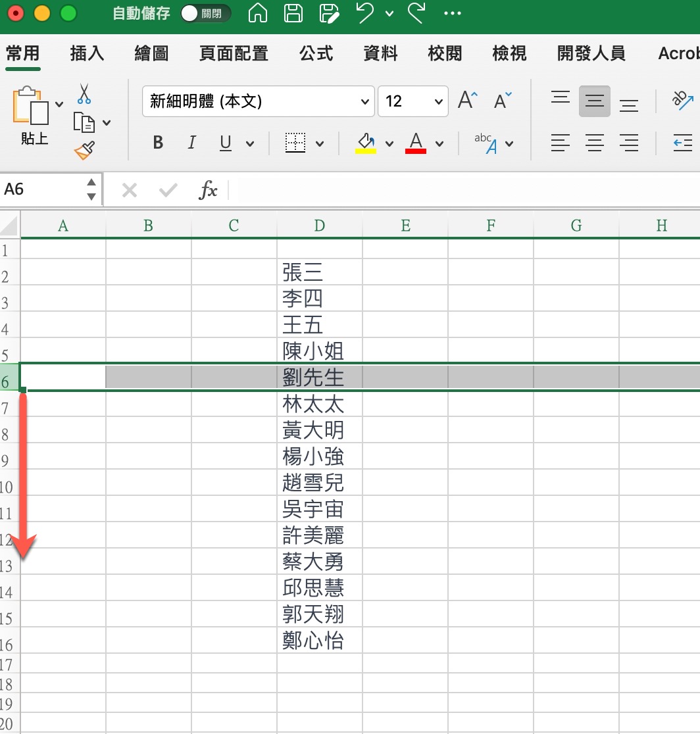Click the Undo arrow icon

(x=366, y=14)
